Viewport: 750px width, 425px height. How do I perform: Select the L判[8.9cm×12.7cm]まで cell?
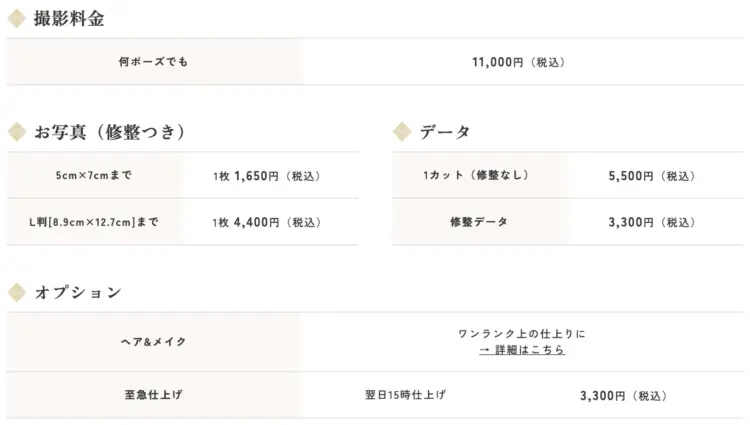pos(94,222)
